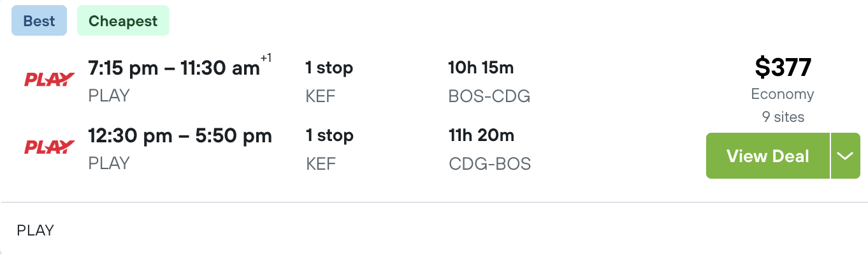Select the Best badge label
868x254 pixels.
point(39,20)
